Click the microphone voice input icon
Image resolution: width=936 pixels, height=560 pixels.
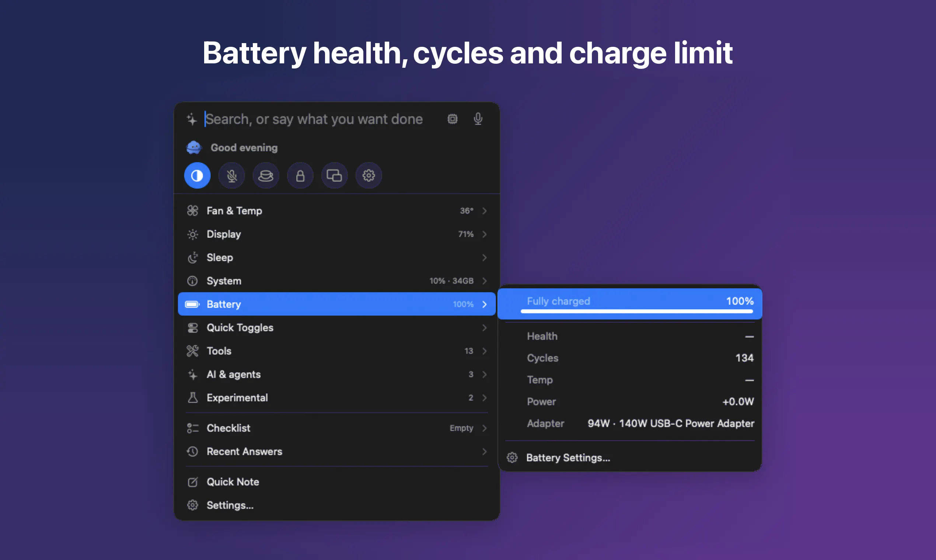(478, 119)
